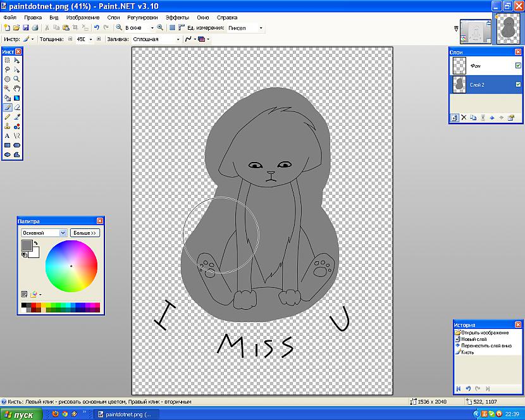Open the units dropdown showing Пиксел
525x420 pixels.
click(261, 28)
